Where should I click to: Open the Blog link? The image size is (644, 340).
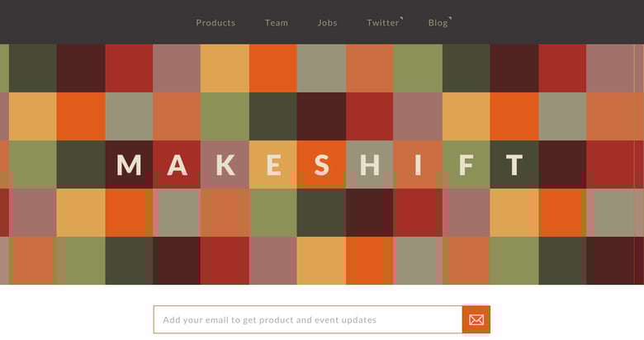438,23
